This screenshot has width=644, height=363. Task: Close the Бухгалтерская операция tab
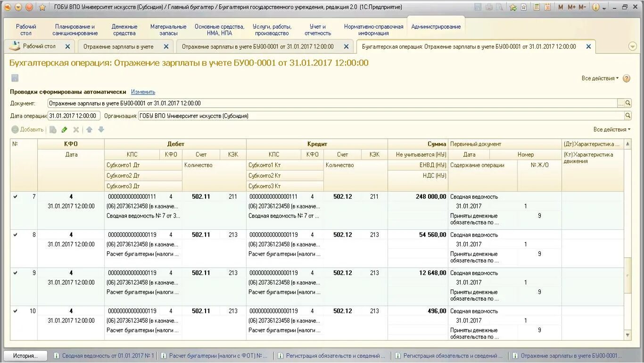click(588, 46)
